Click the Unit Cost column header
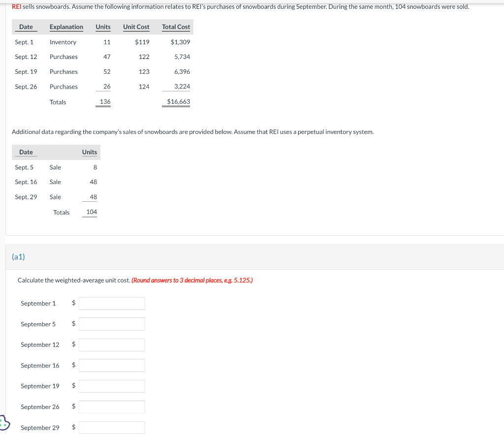Viewport: 504px width, 434px height. 136,27
